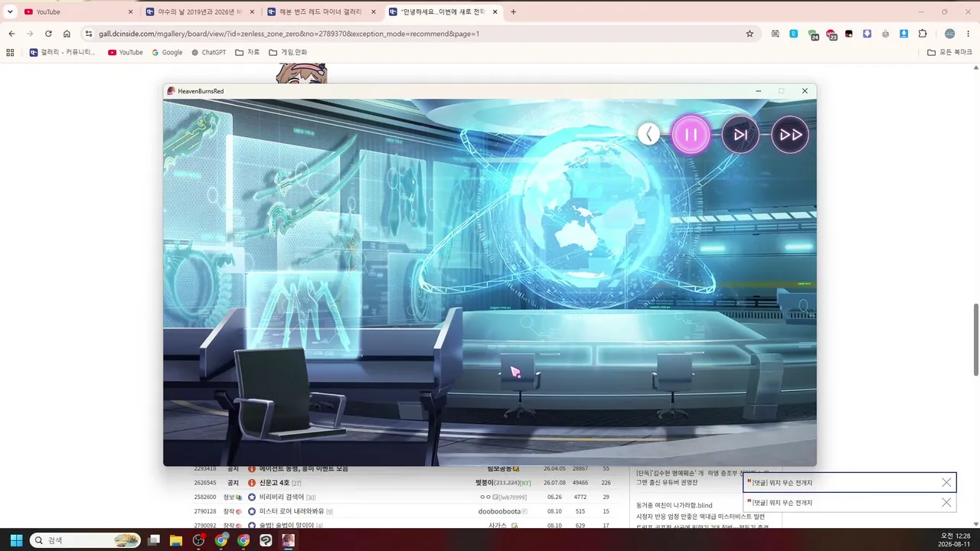
Task: Close the active '안녕하세요' tab
Action: (495, 11)
